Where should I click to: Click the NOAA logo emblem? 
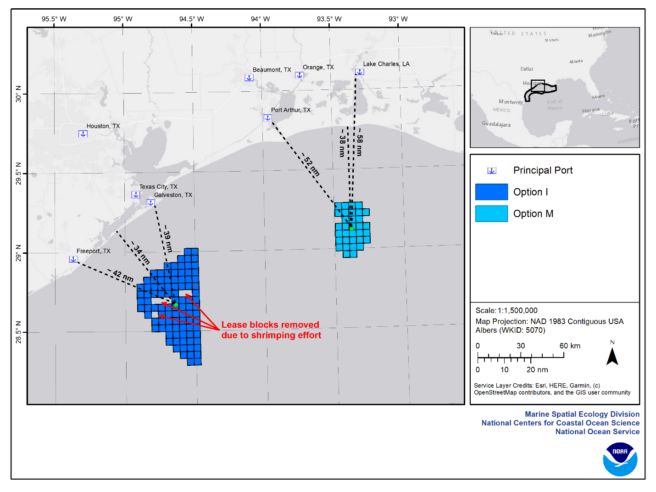tap(620, 458)
